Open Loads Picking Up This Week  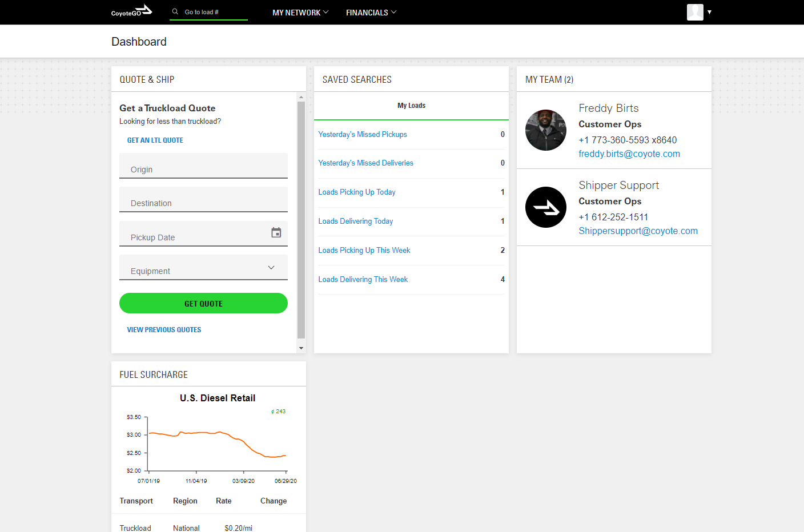(364, 251)
